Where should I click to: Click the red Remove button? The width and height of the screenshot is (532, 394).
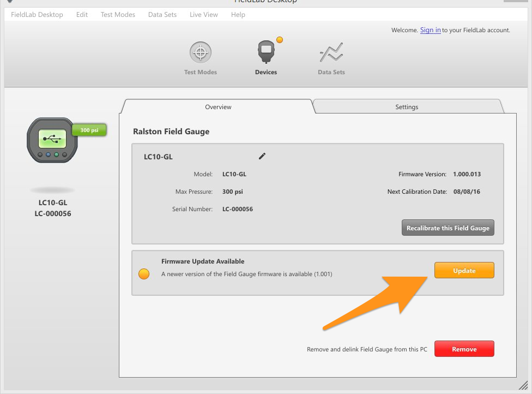tap(464, 349)
